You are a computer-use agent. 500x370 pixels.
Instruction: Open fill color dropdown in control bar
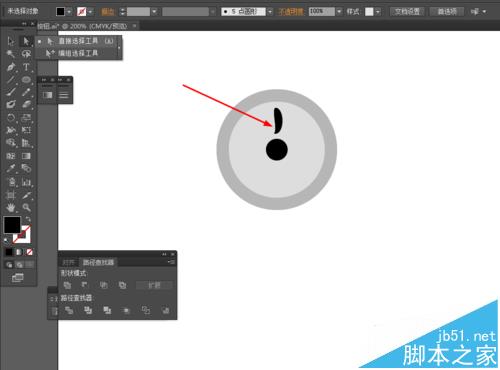pyautogui.click(x=69, y=12)
